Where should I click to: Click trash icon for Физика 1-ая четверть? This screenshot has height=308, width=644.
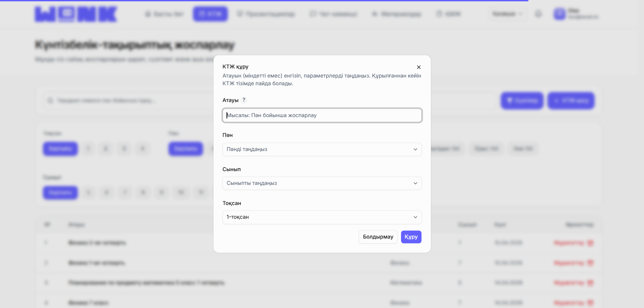pos(590,263)
